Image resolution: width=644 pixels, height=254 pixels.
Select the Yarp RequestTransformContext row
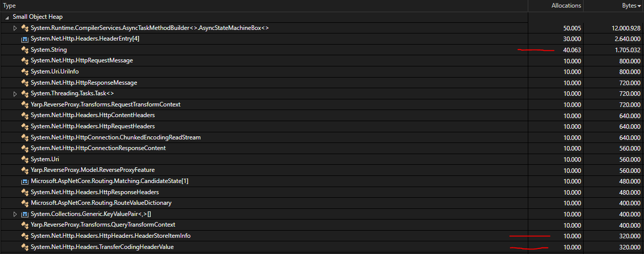coord(322,104)
